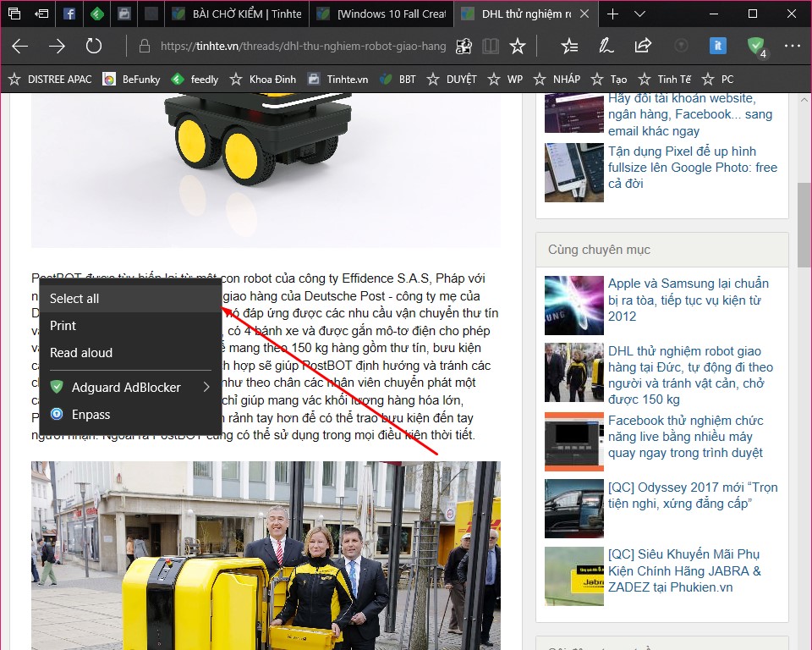The image size is (812, 650).
Task: Open the Tinhte.vn favorite
Action: tap(337, 80)
